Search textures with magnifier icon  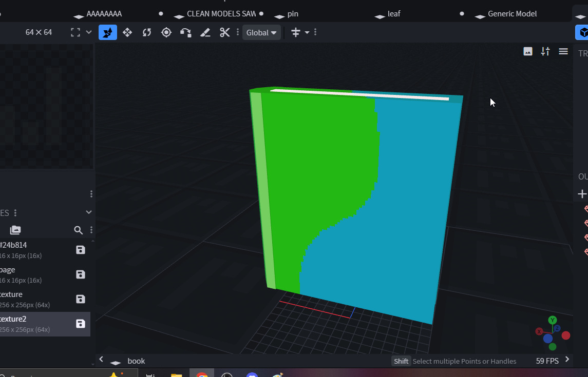[78, 230]
